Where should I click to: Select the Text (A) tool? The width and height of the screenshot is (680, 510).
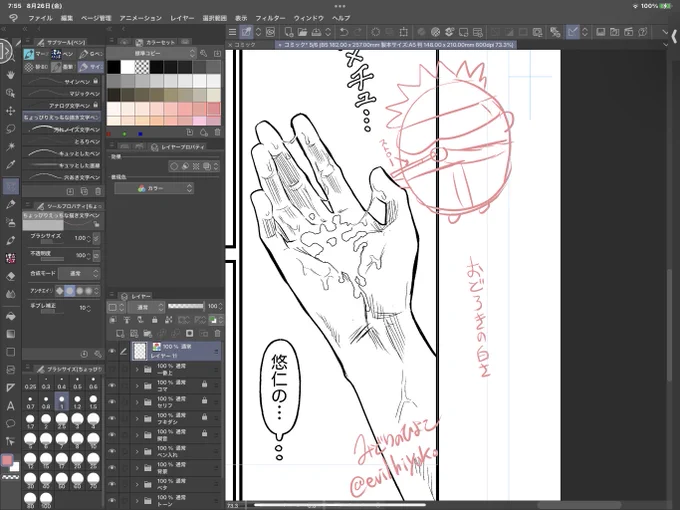click(11, 405)
